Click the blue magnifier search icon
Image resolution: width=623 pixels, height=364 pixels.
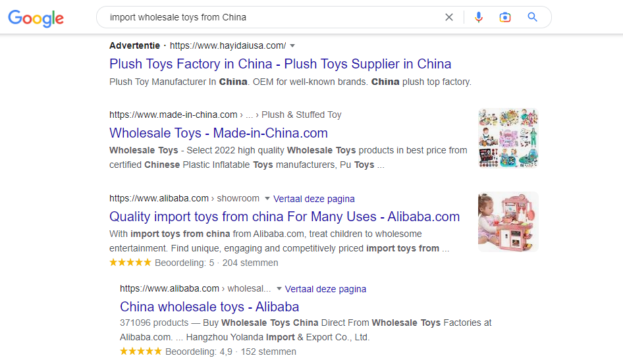[x=533, y=17]
